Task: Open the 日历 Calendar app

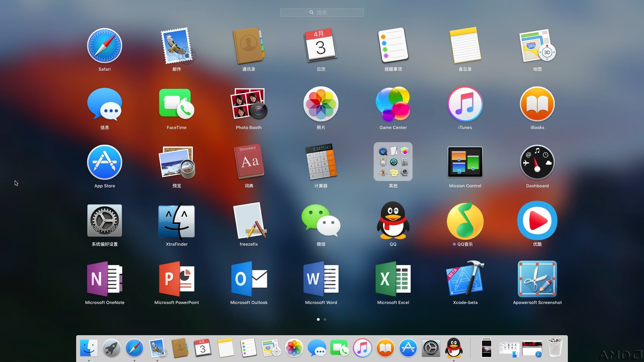Action: point(321,46)
